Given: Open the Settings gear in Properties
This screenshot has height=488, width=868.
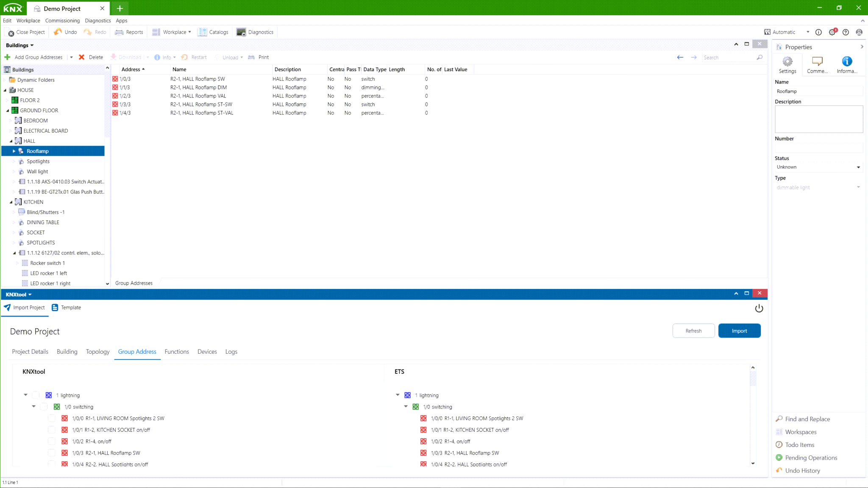Looking at the screenshot, I should 787,62.
